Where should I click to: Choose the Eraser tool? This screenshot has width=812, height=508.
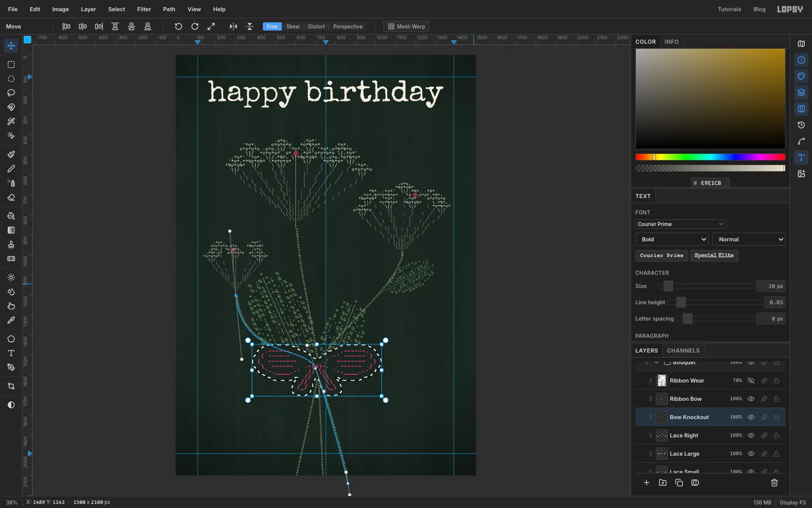coord(11,198)
